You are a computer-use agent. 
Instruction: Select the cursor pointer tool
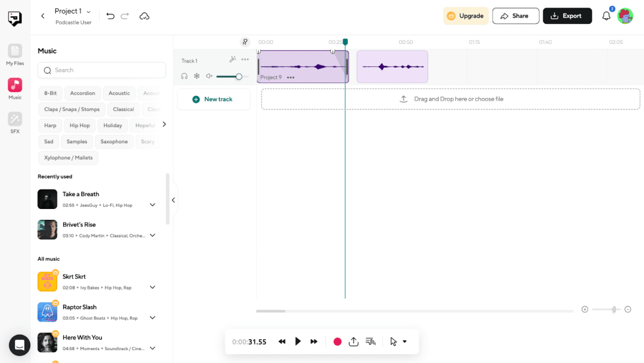[393, 342]
